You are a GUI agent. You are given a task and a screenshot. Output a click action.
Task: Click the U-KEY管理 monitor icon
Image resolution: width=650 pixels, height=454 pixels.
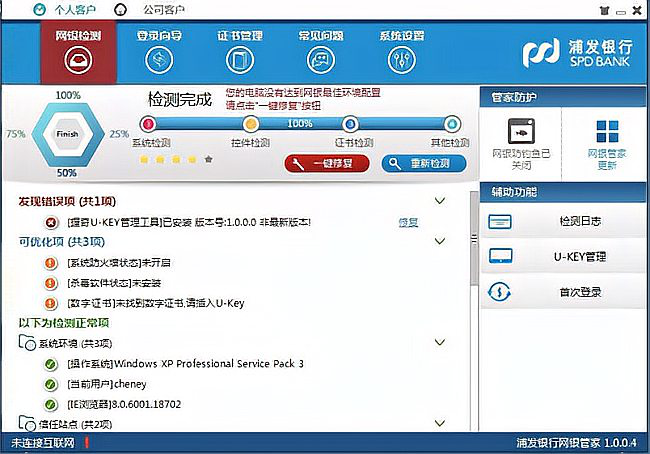tap(500, 256)
